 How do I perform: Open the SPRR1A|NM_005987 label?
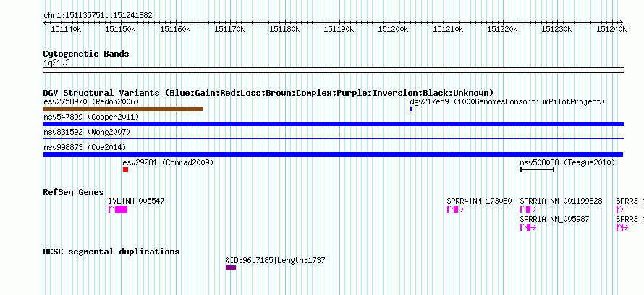tap(554, 220)
